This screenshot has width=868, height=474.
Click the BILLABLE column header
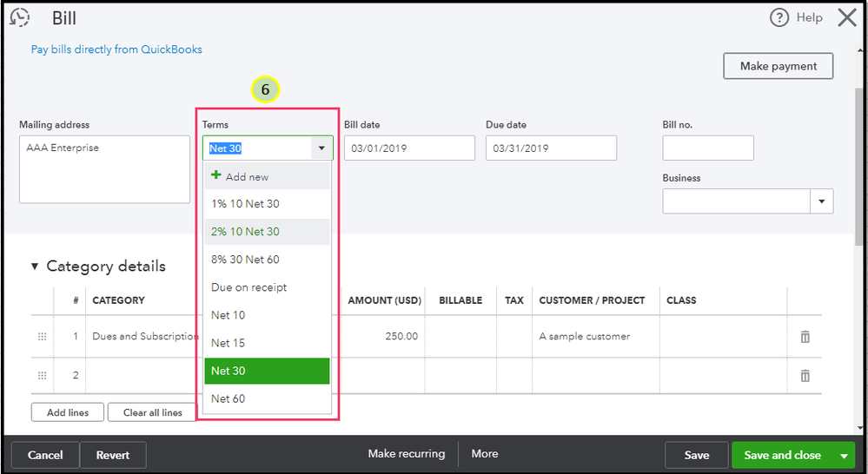tap(461, 300)
